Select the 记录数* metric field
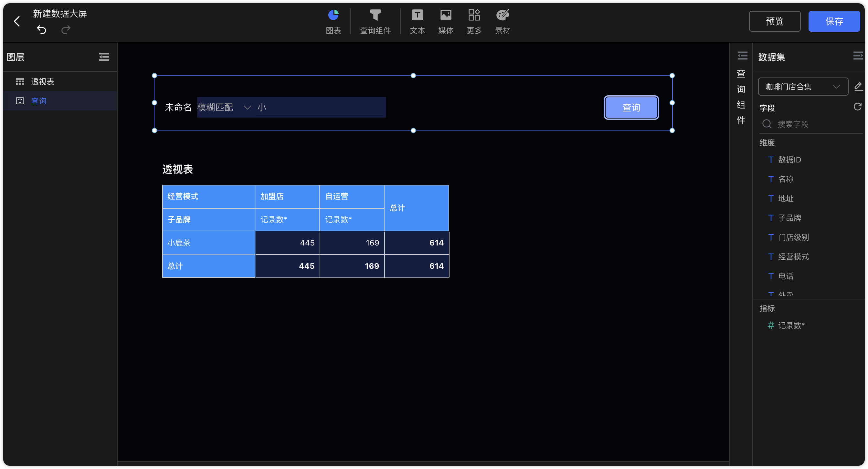This screenshot has width=868, height=469. pos(791,326)
